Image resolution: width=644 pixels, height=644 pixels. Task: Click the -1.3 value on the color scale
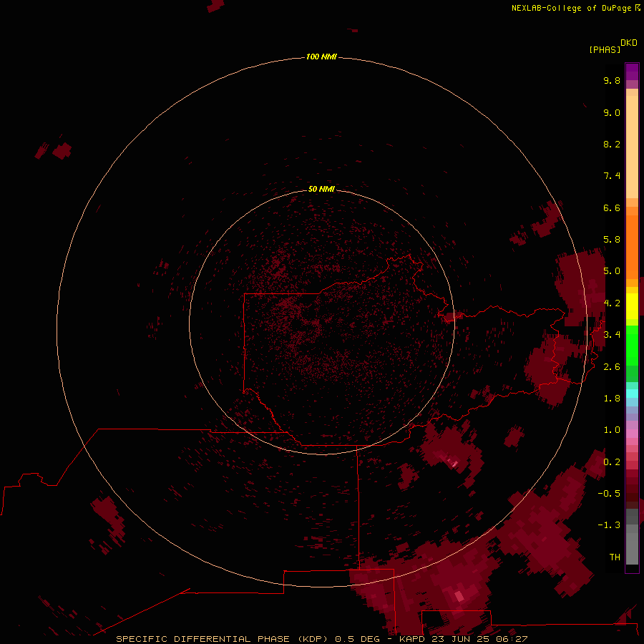[609, 525]
